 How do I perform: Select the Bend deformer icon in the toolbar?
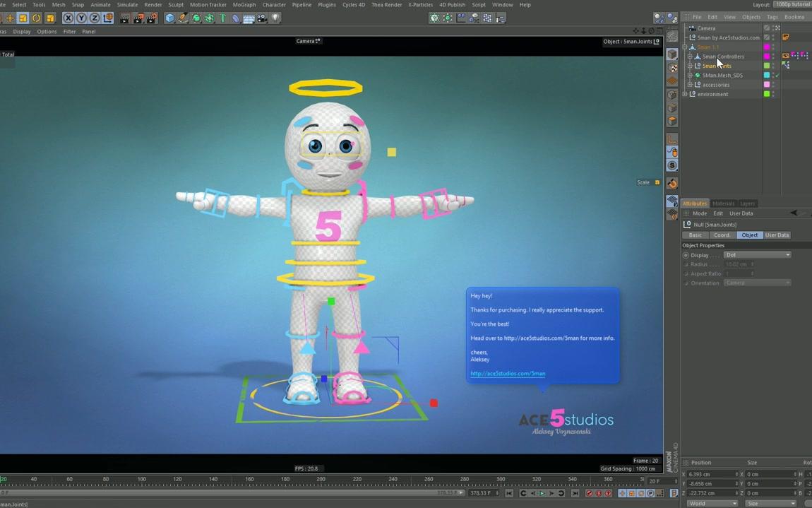click(x=223, y=18)
